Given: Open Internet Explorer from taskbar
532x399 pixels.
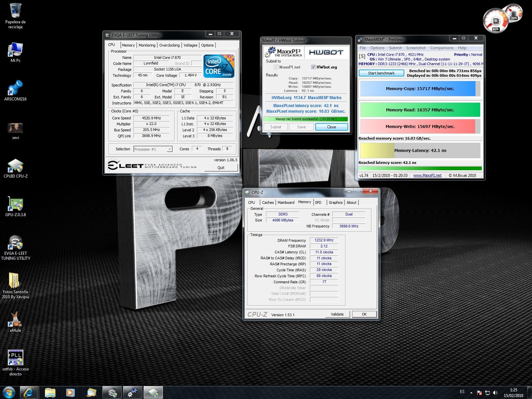Looking at the screenshot, I should (29, 392).
